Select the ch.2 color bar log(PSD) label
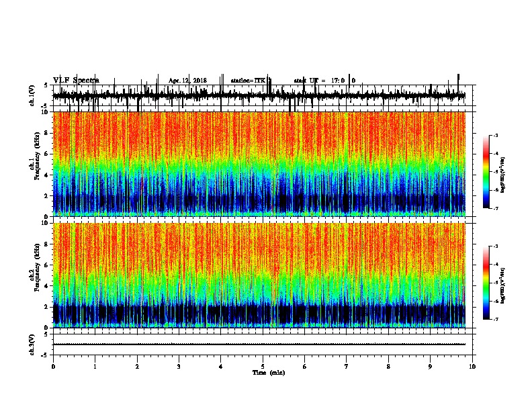This screenshot has width=532, height=411. coord(503,285)
